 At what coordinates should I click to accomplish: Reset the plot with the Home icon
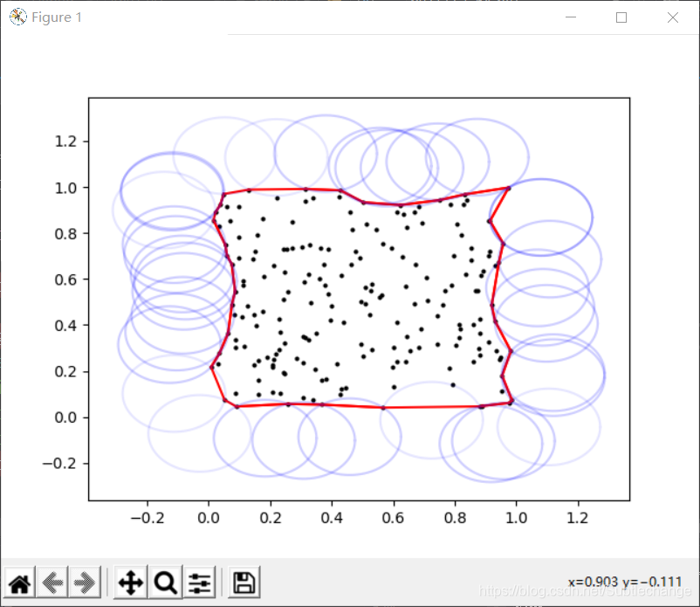pyautogui.click(x=20, y=583)
